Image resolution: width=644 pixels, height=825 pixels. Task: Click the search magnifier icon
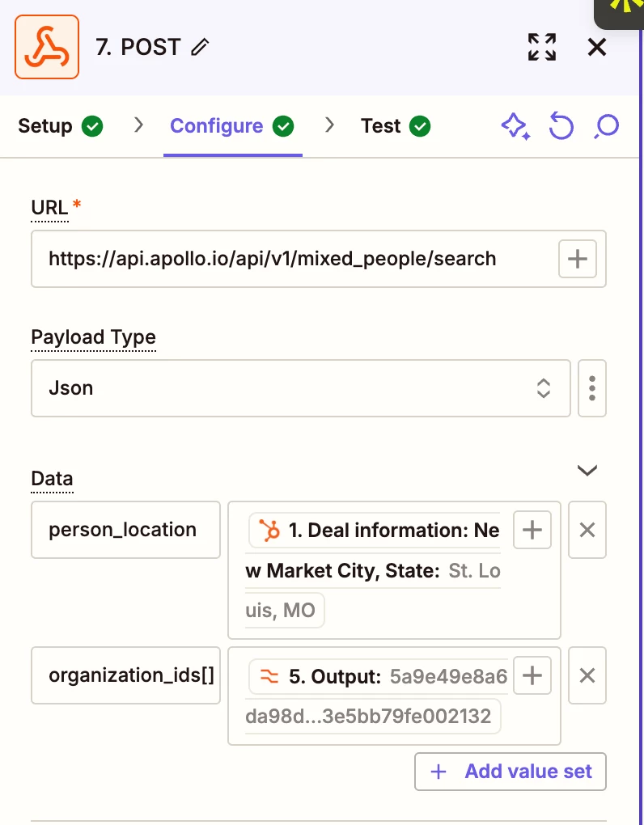tap(606, 126)
